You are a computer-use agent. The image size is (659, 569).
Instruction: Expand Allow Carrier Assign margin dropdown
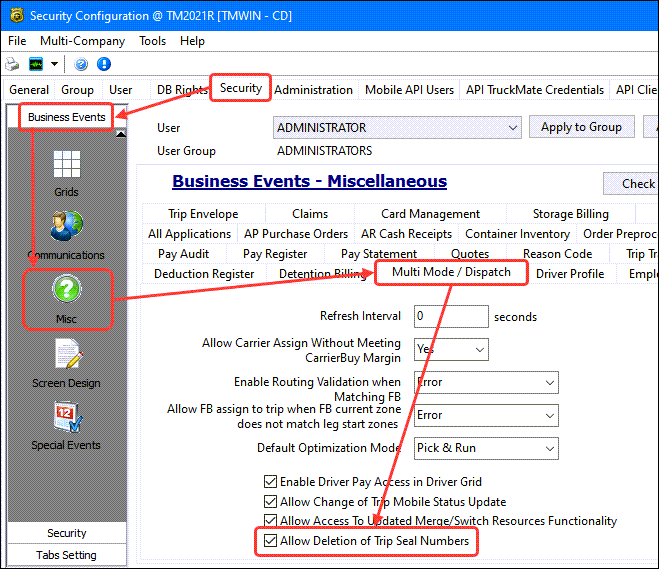pyautogui.click(x=479, y=350)
